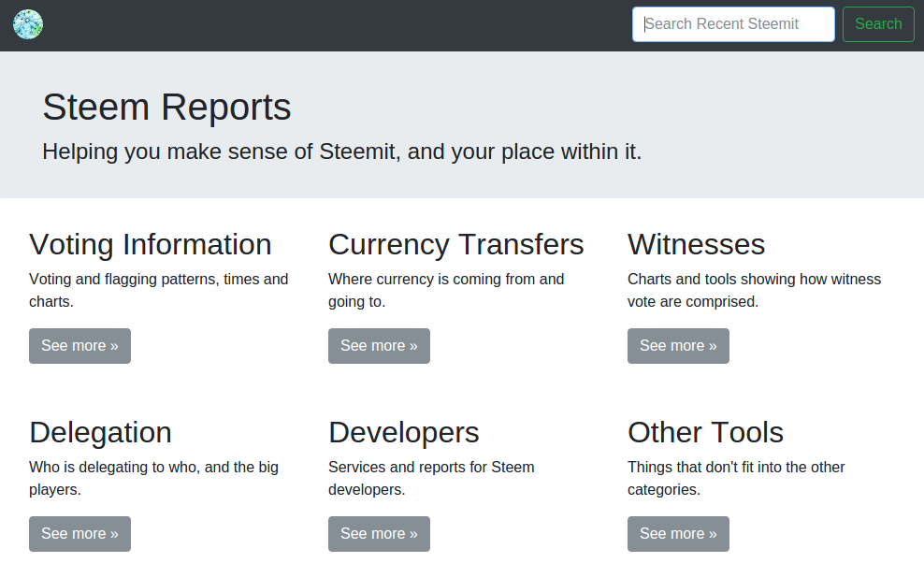Click text 'Charts and tools showing how witness vote'
This screenshot has width=924, height=563.
pyautogui.click(x=755, y=290)
